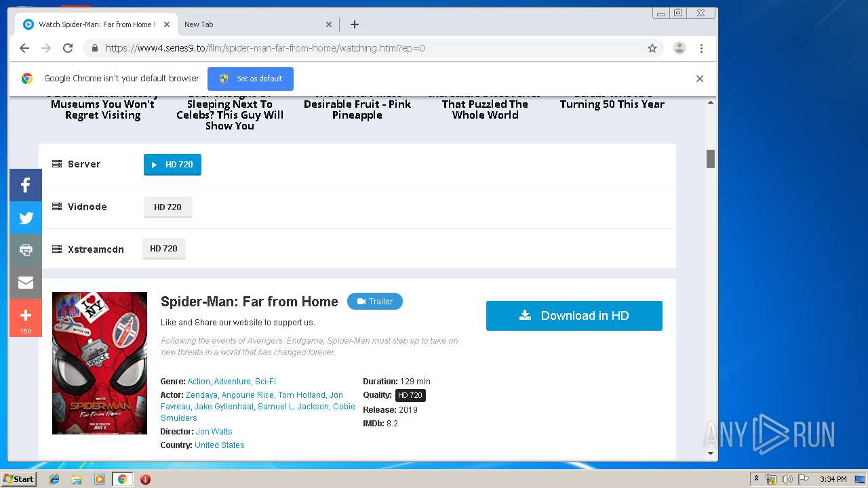Click the Vidnode list icon

click(57, 207)
